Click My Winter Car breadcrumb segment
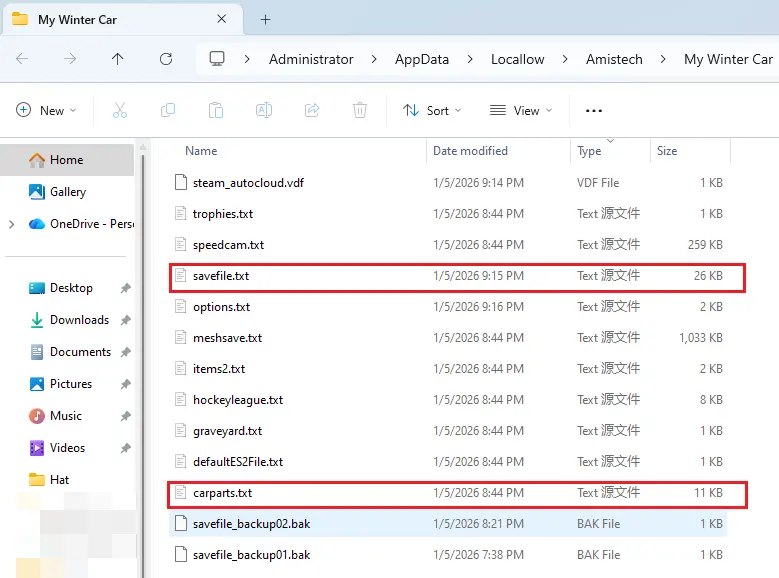 click(x=728, y=59)
